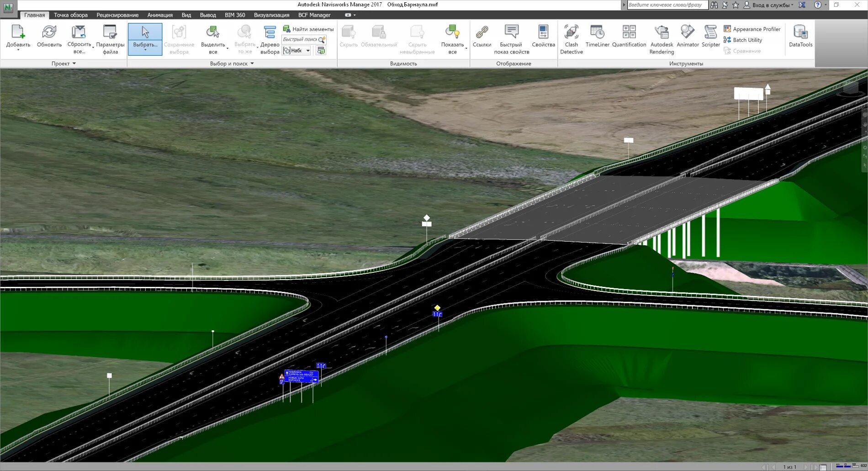Viewport: 868px width, 471px height.
Task: Click the web server progress bar
Action: tap(855, 466)
